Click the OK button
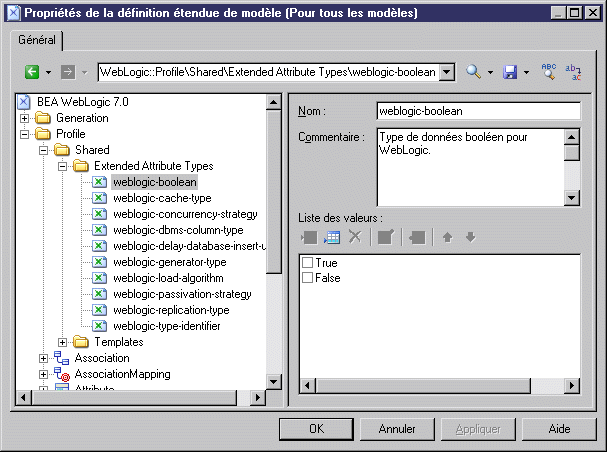Image resolution: width=607 pixels, height=452 pixels. click(316, 429)
